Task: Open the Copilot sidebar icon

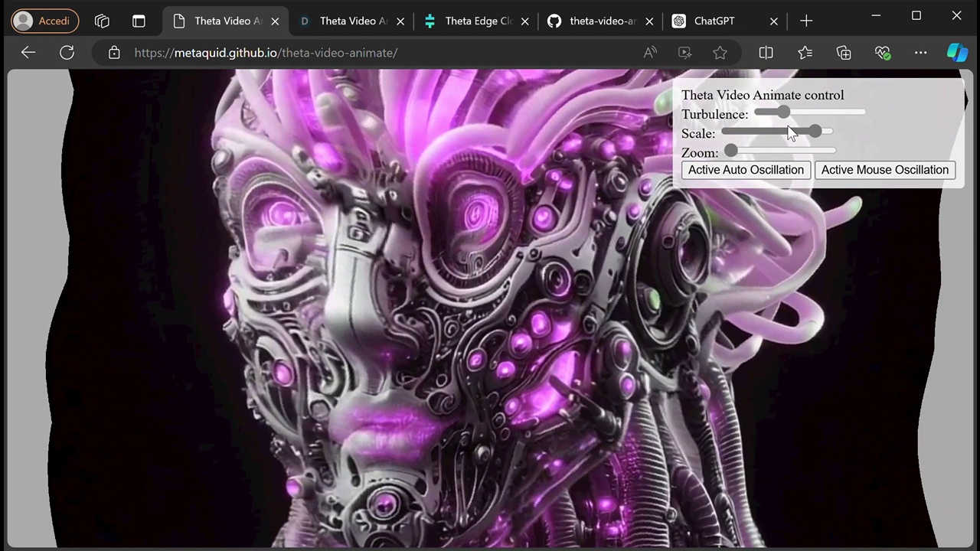Action: pos(957,52)
